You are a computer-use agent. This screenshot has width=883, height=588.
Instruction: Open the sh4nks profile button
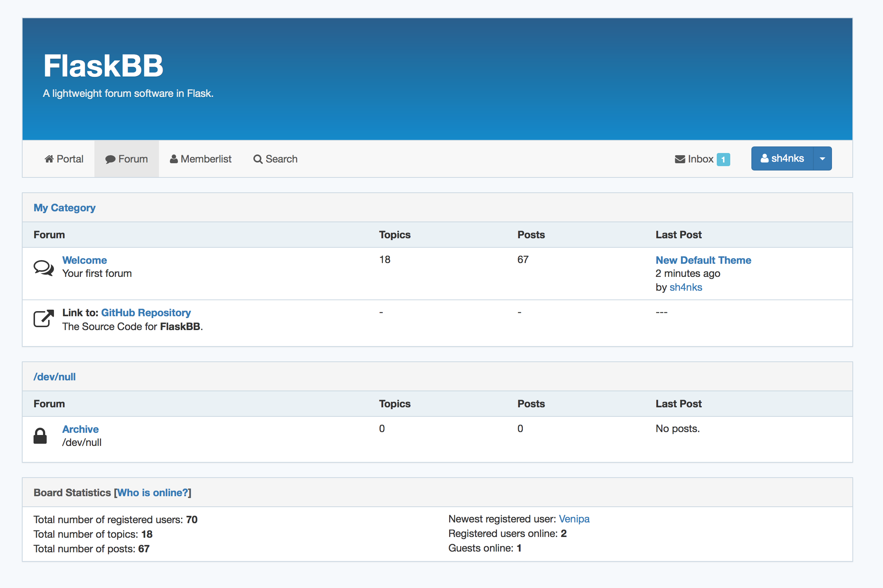coord(782,158)
